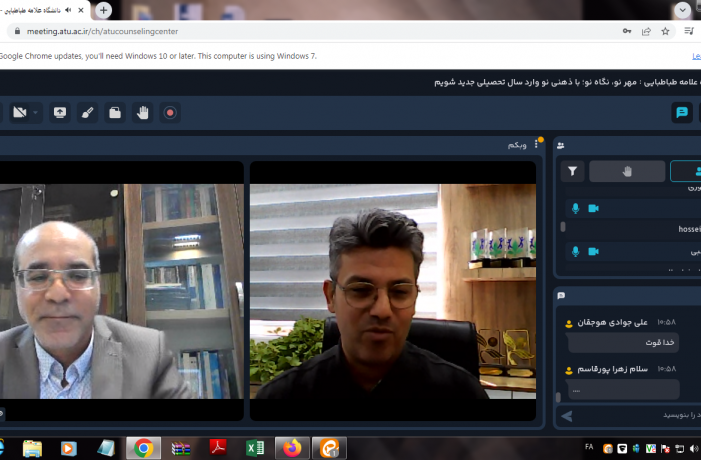The image size is (701, 460).
Task: Bookmark this page with the star icon
Action: (x=665, y=31)
